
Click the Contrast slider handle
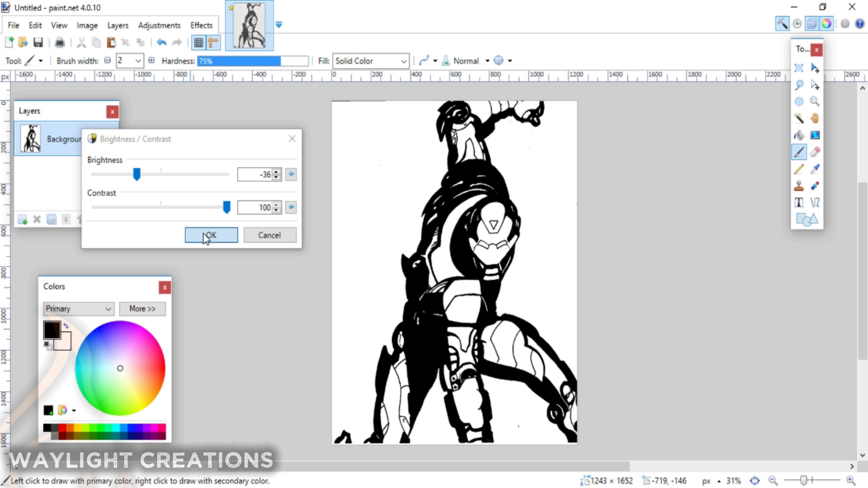(x=226, y=207)
